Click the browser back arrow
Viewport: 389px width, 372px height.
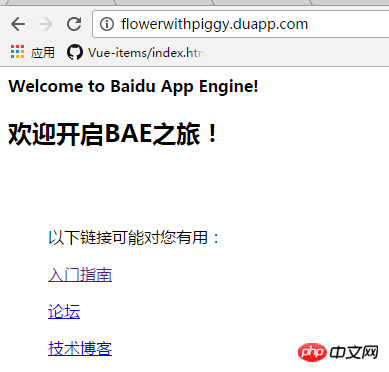pos(18,24)
